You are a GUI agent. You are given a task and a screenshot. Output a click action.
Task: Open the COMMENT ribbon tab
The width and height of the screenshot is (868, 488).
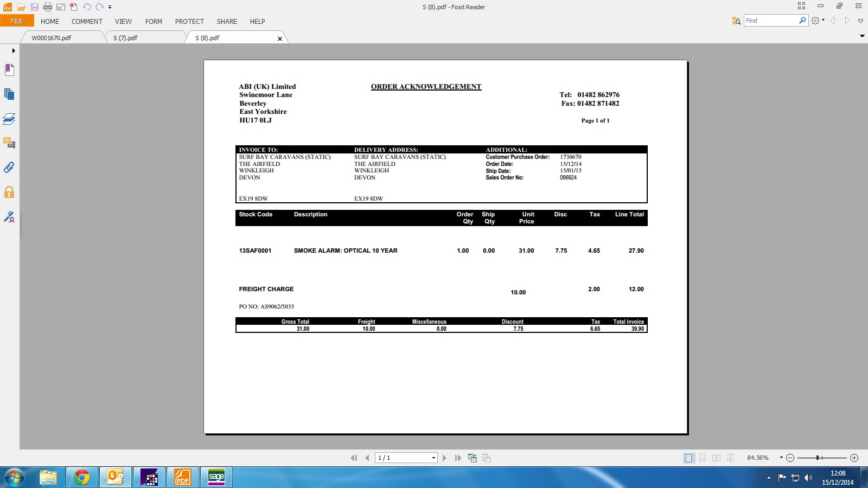(87, 22)
